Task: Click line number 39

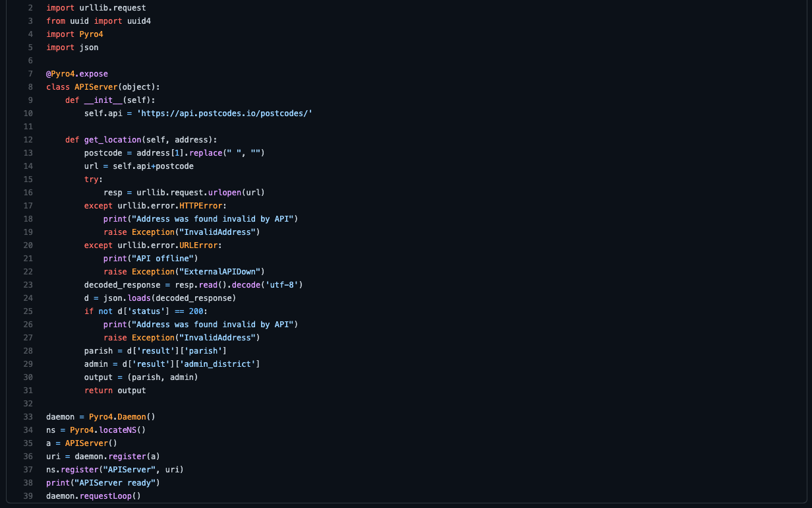Action: click(x=28, y=496)
